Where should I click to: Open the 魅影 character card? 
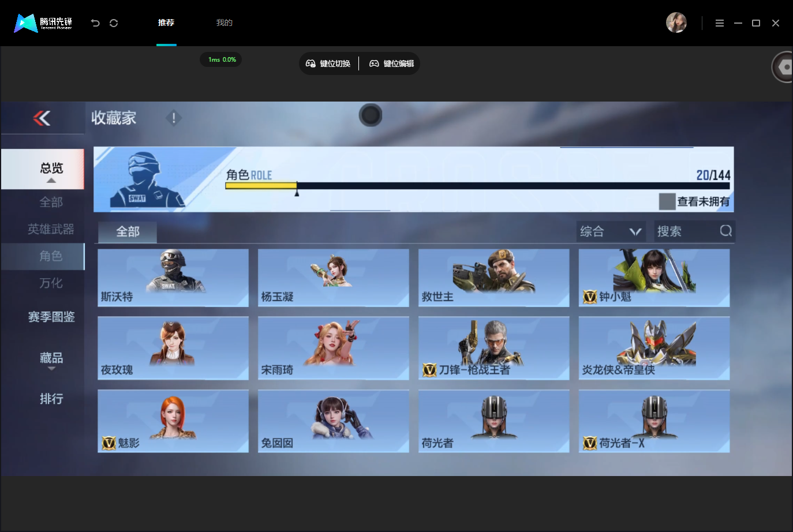pos(173,421)
